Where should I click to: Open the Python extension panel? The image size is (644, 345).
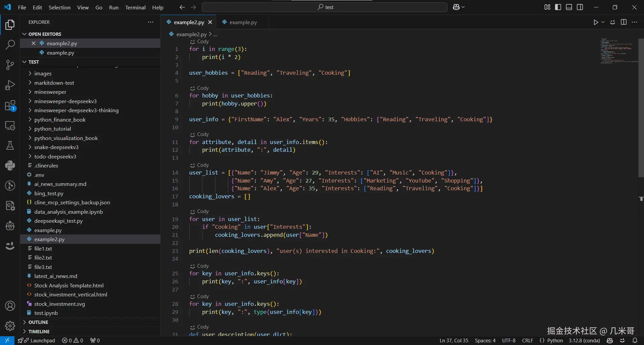pyautogui.click(x=10, y=165)
